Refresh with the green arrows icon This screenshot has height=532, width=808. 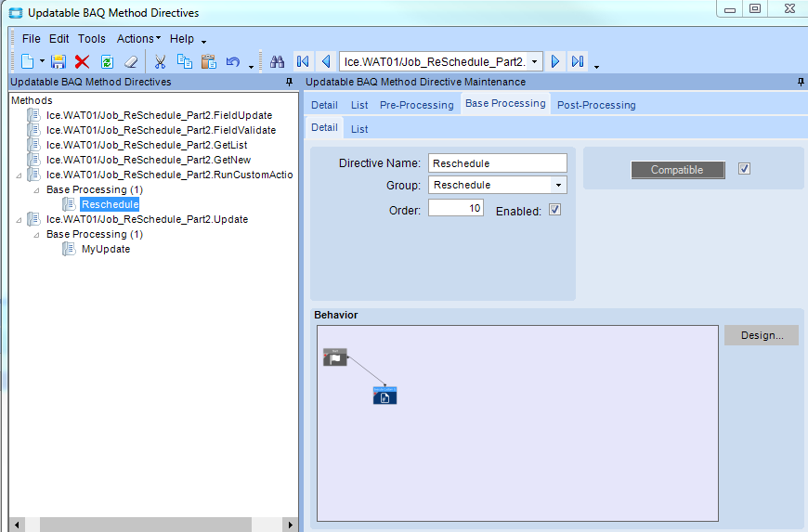tap(107, 62)
